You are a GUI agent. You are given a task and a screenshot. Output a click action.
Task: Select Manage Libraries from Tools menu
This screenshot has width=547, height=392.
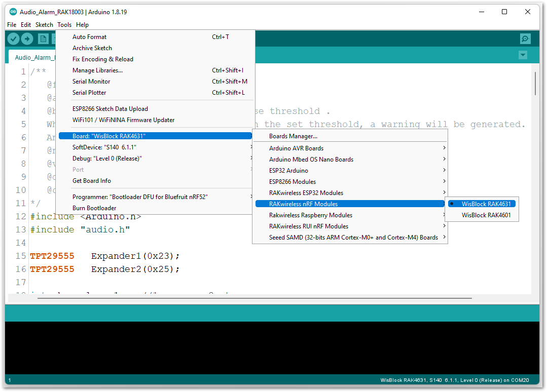(97, 70)
